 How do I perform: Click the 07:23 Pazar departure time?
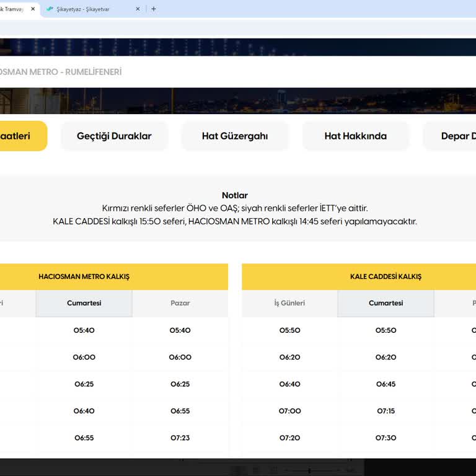click(x=180, y=438)
